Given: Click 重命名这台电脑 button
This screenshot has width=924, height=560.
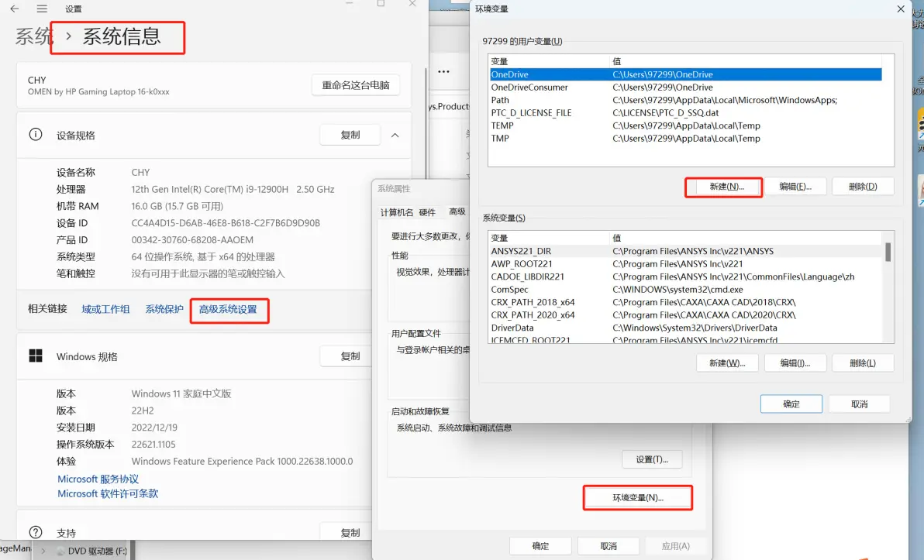Looking at the screenshot, I should [355, 85].
